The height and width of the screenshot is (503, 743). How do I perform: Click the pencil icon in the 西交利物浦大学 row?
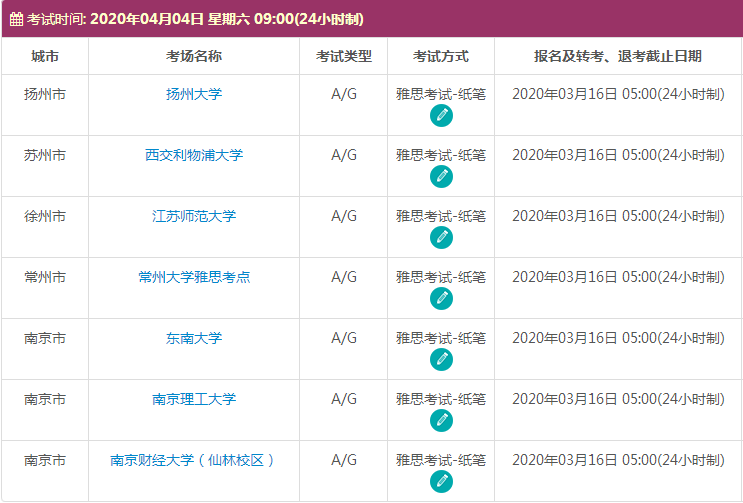point(441,177)
